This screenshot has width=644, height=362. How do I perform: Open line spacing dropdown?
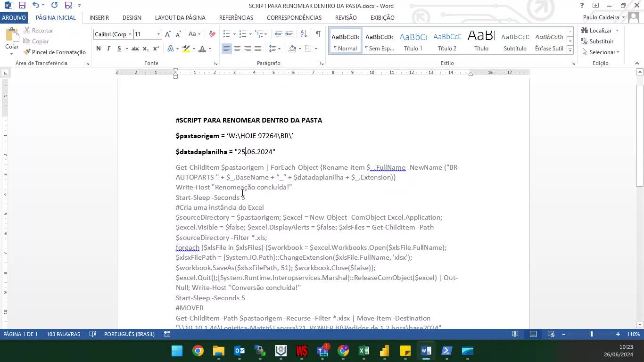(280, 49)
